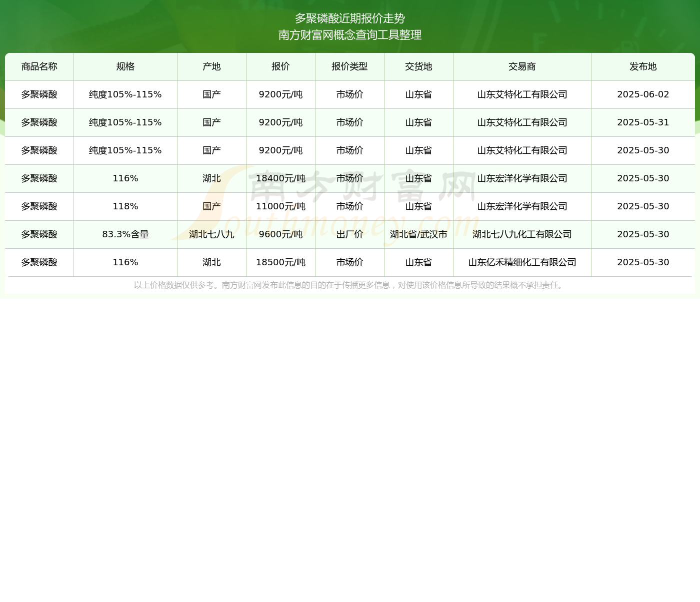Select the date 2025-05-31 cell
Screen dimensions: 700x602
(x=643, y=122)
